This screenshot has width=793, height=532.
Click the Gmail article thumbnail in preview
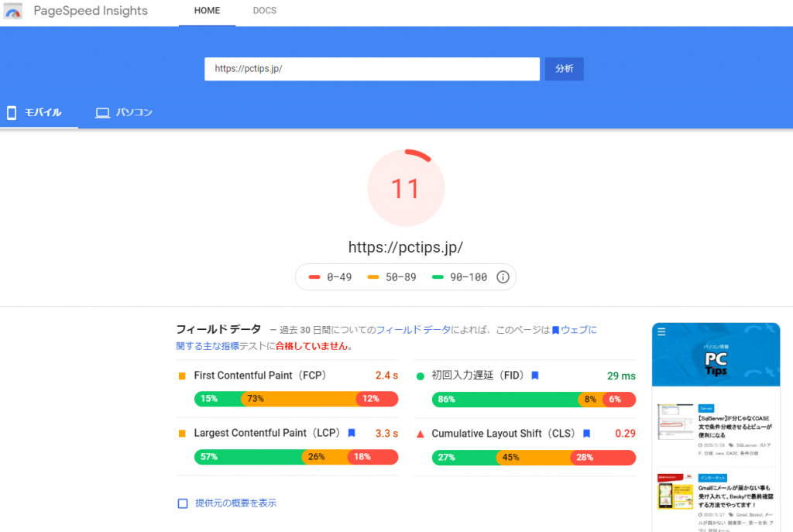pyautogui.click(x=675, y=492)
